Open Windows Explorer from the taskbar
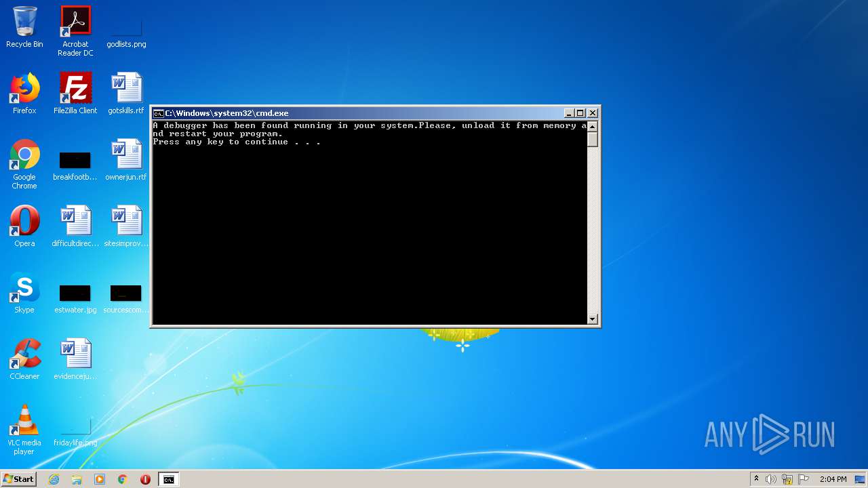The width and height of the screenshot is (868, 488). click(x=77, y=479)
